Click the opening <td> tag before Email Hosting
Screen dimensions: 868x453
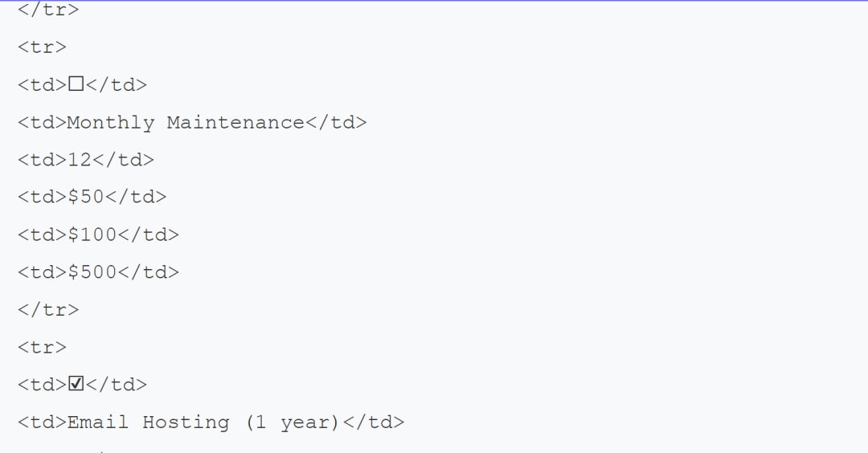(42, 422)
